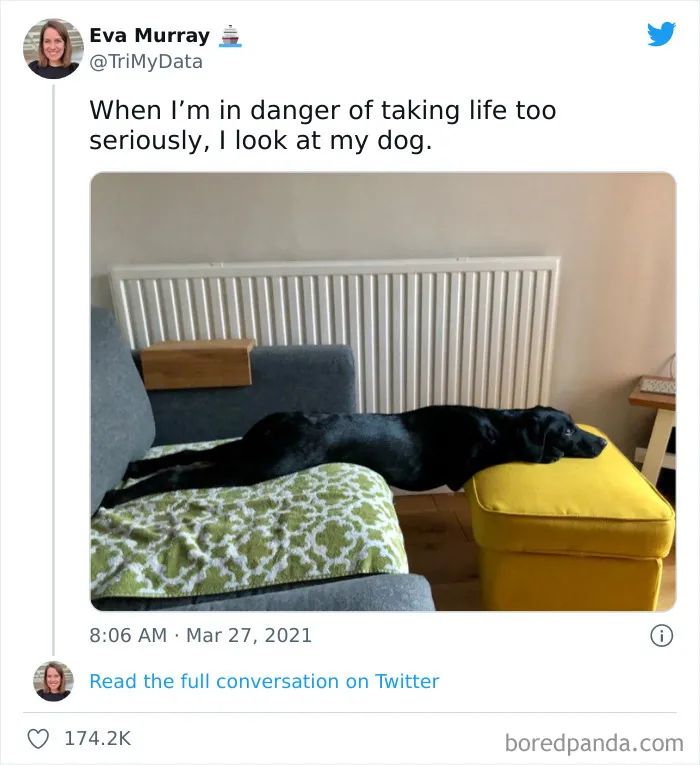The width and height of the screenshot is (700, 765).
Task: Click the black dog in the photo
Action: [x=356, y=449]
